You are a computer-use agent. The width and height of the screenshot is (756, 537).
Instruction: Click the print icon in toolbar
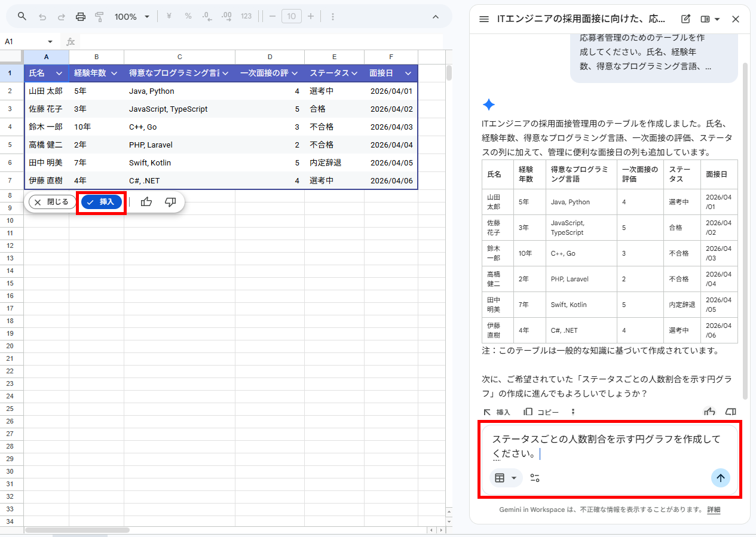pyautogui.click(x=81, y=17)
